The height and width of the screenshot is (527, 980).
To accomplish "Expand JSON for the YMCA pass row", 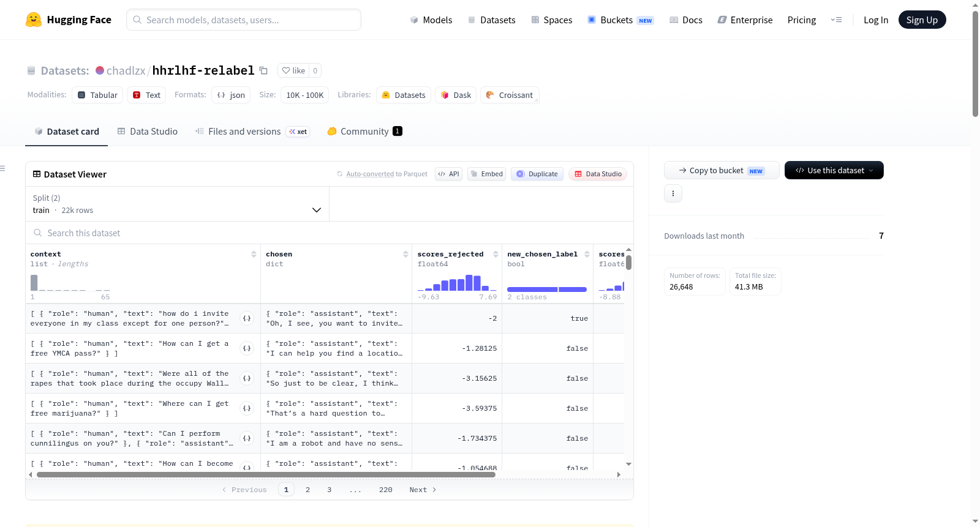I will click(x=247, y=348).
